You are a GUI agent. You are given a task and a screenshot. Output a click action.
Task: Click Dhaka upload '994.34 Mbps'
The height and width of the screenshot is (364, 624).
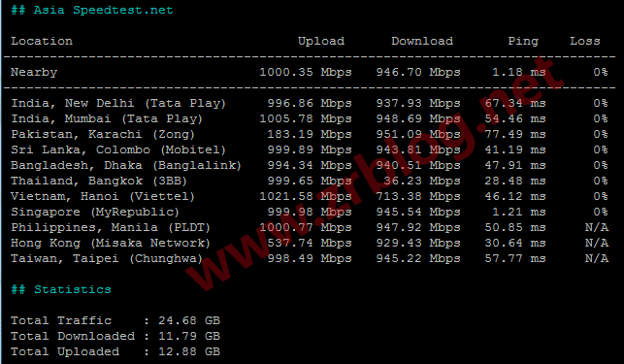pyautogui.click(x=310, y=165)
